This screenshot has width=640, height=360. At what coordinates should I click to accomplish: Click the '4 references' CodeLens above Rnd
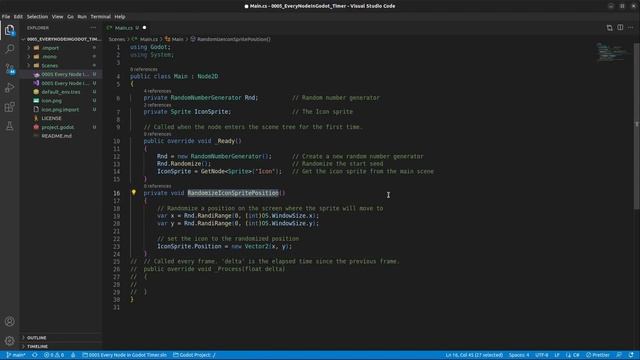pos(157,91)
